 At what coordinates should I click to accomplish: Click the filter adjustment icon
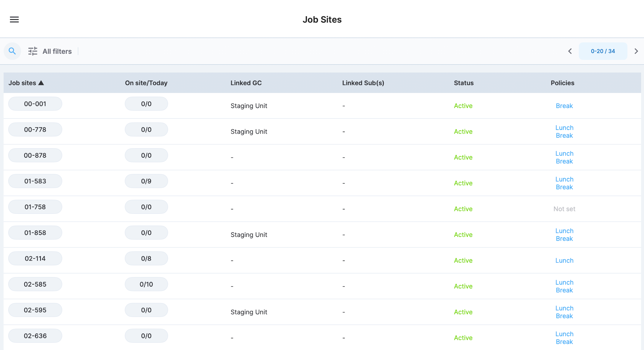(x=33, y=51)
